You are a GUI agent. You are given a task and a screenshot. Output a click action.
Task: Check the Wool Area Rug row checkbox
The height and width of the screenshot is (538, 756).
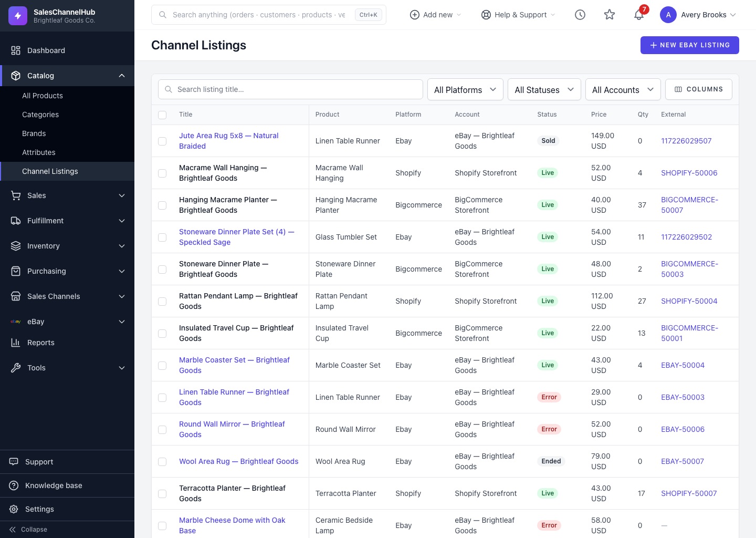click(162, 462)
